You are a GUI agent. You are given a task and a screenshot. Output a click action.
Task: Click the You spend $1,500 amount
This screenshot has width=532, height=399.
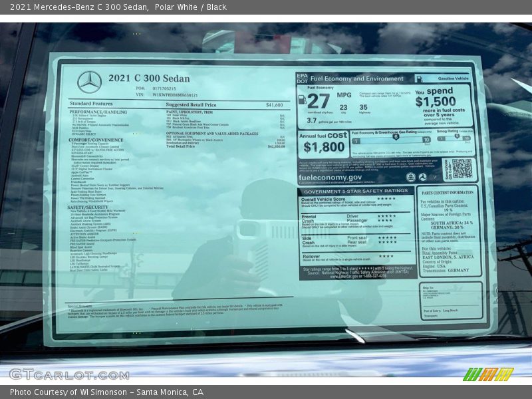point(436,102)
